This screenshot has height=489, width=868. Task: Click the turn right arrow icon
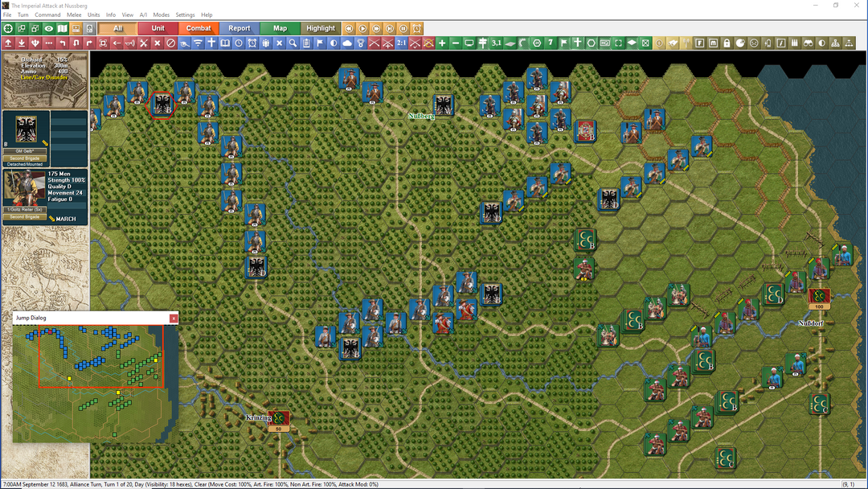(89, 43)
